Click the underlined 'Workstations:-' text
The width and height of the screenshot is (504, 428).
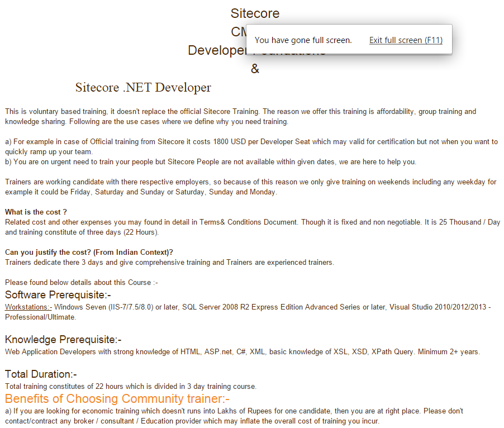[x=28, y=307]
